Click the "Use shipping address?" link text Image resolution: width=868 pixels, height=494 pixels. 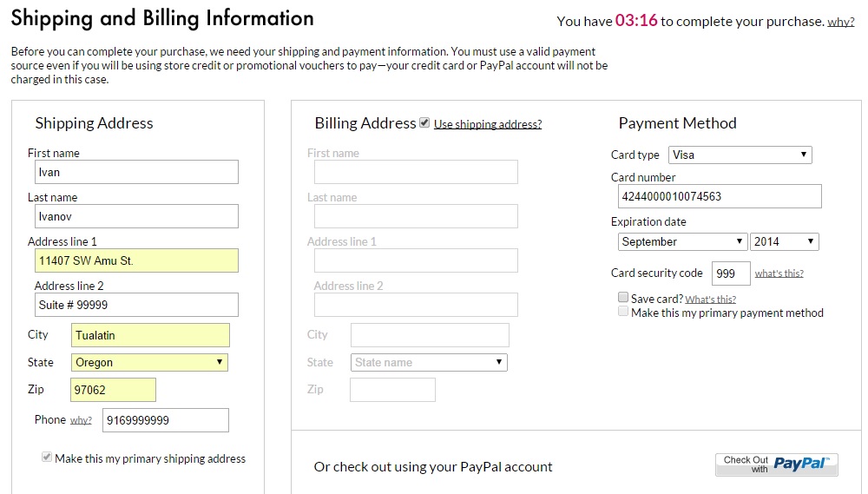click(488, 124)
